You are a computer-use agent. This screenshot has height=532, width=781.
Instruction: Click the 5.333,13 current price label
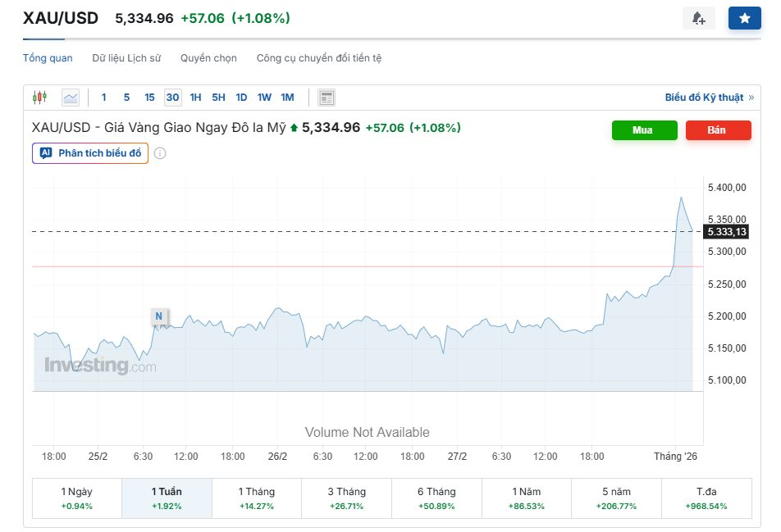point(726,232)
